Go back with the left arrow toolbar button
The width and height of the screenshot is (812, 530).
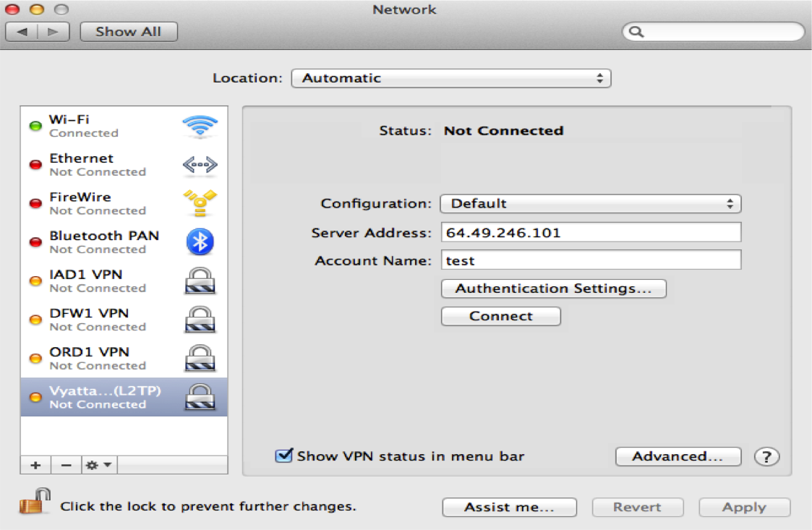22,32
